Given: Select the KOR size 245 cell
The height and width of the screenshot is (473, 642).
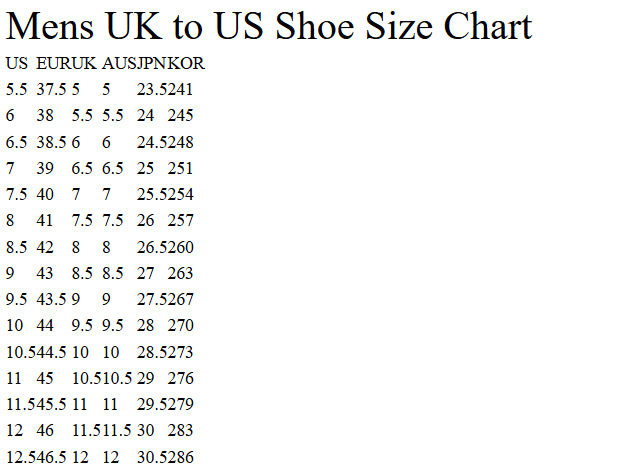Looking at the screenshot, I should coord(181,116).
